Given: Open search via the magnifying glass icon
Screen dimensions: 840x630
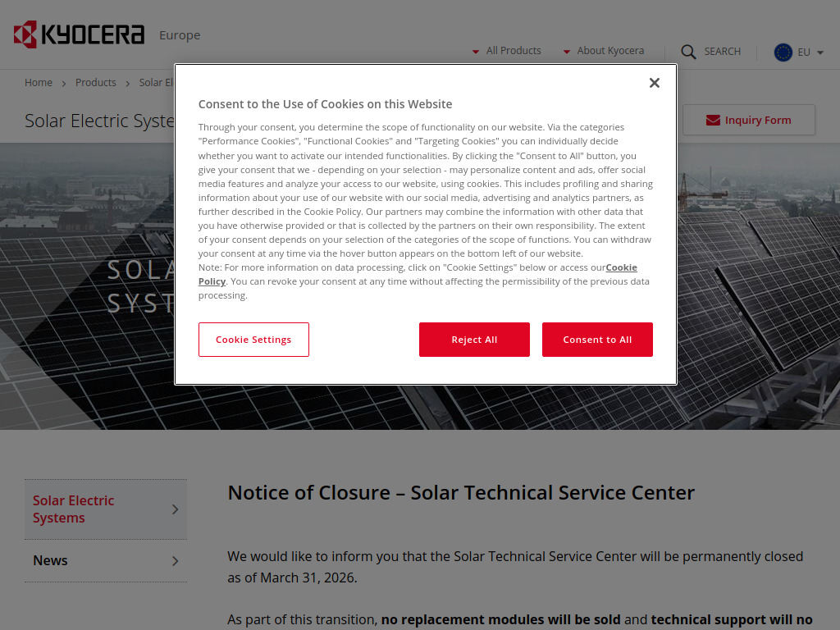Looking at the screenshot, I should 688,52.
